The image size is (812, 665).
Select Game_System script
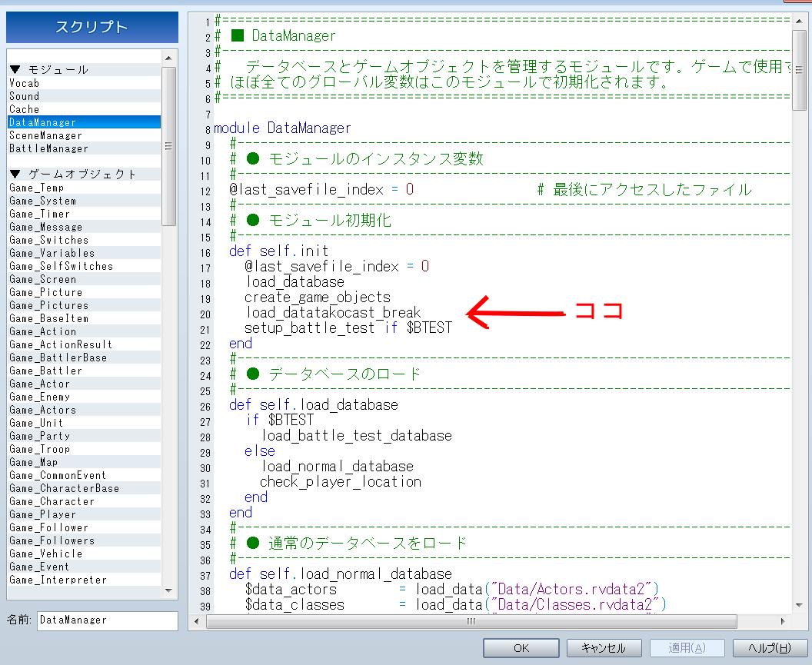[x=85, y=201]
